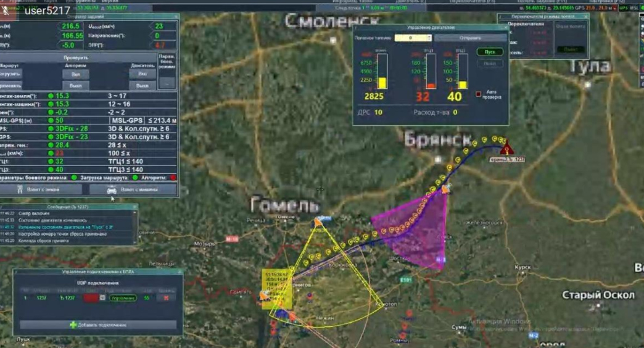Click the yellow engine RPM gauge bar
Screen dimensions: 644x348
382,83
